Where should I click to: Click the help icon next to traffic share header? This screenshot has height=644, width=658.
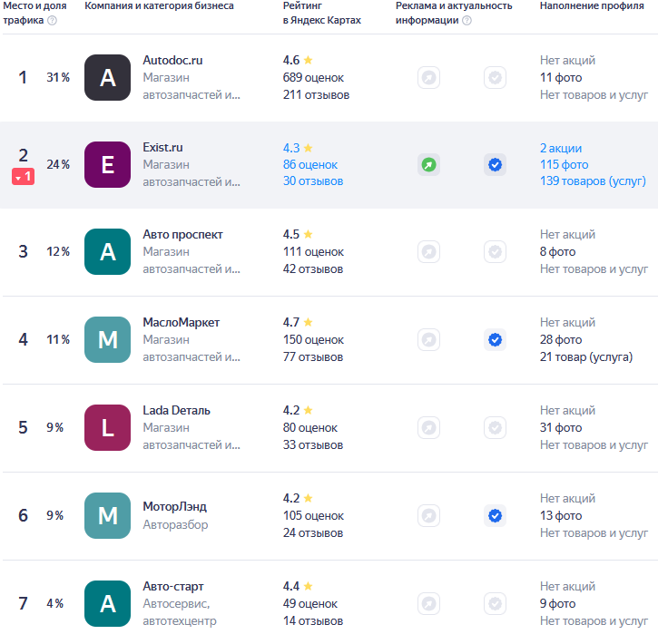click(52, 21)
